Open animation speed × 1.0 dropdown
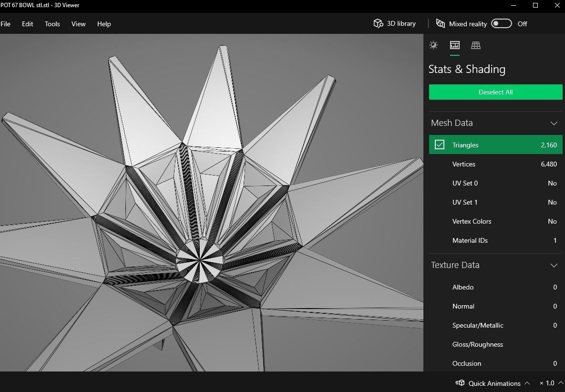 [551, 383]
